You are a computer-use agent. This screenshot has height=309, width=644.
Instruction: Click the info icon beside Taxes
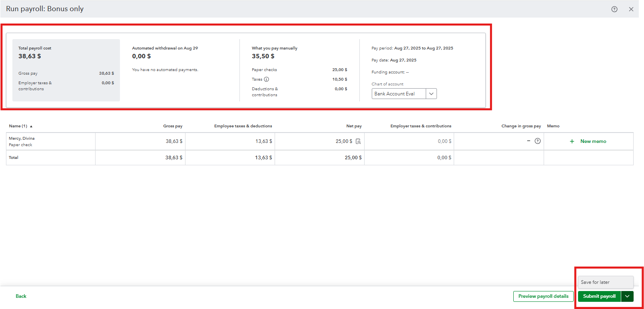pos(267,79)
